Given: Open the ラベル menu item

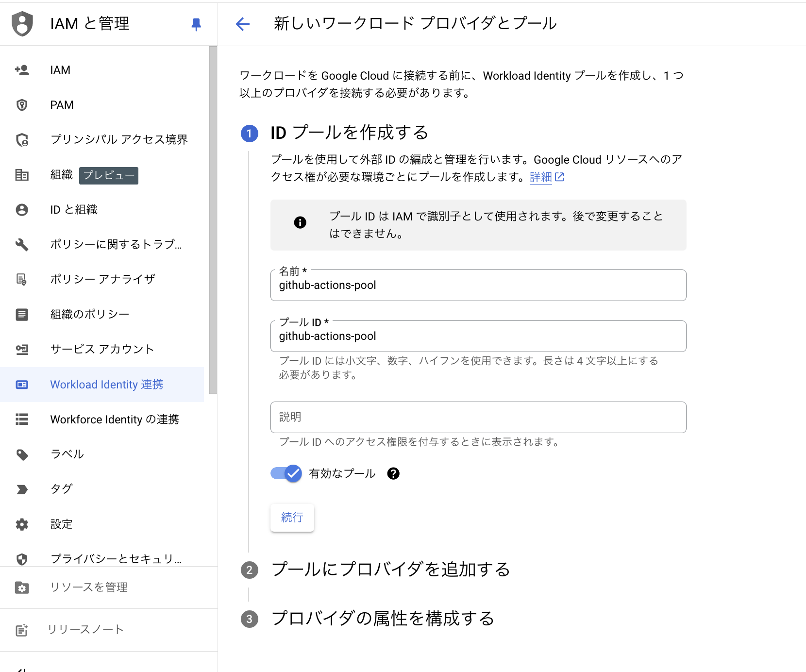Looking at the screenshot, I should (102, 454).
